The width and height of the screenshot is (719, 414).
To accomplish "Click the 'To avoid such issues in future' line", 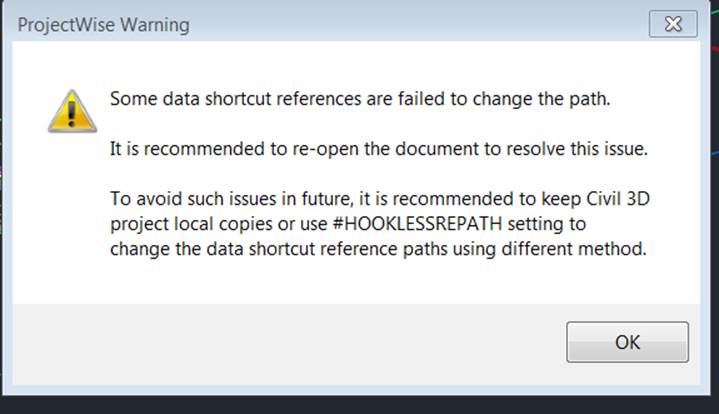I will pos(380,199).
